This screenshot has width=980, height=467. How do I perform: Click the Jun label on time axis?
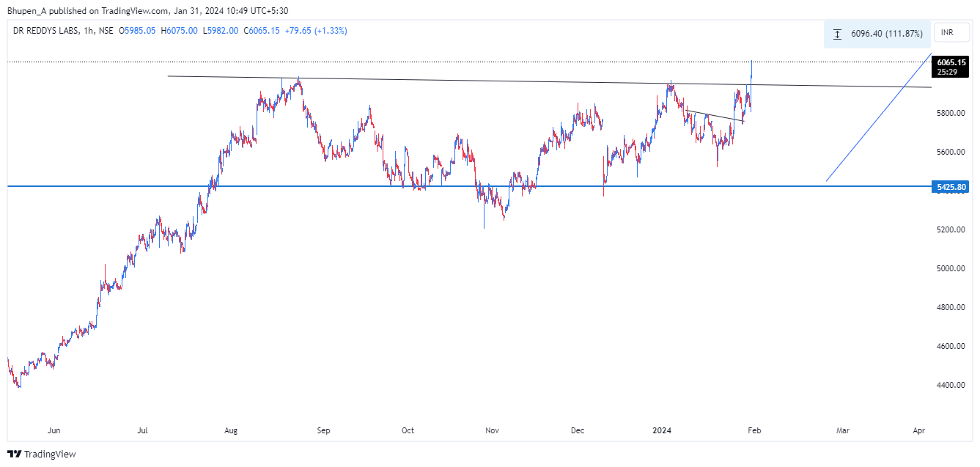tap(53, 431)
